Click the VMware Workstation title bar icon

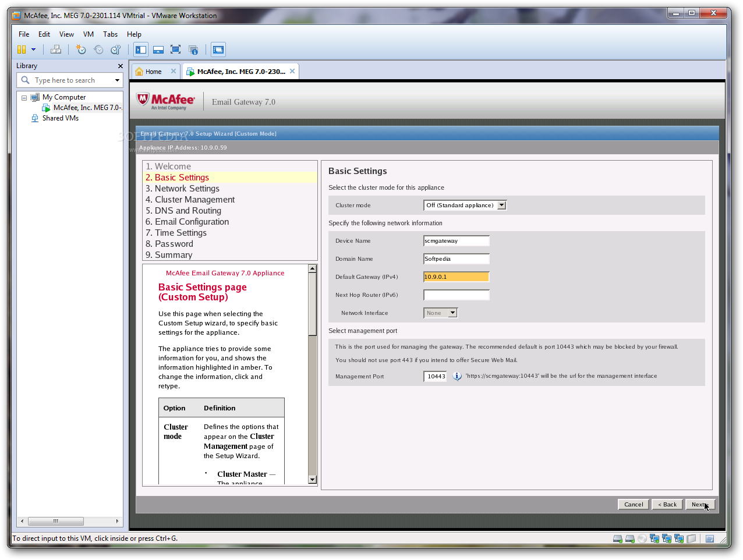coord(17,16)
